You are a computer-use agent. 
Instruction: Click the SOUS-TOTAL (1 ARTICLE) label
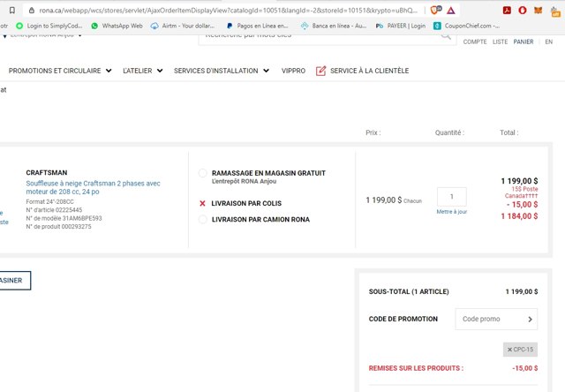(x=409, y=291)
